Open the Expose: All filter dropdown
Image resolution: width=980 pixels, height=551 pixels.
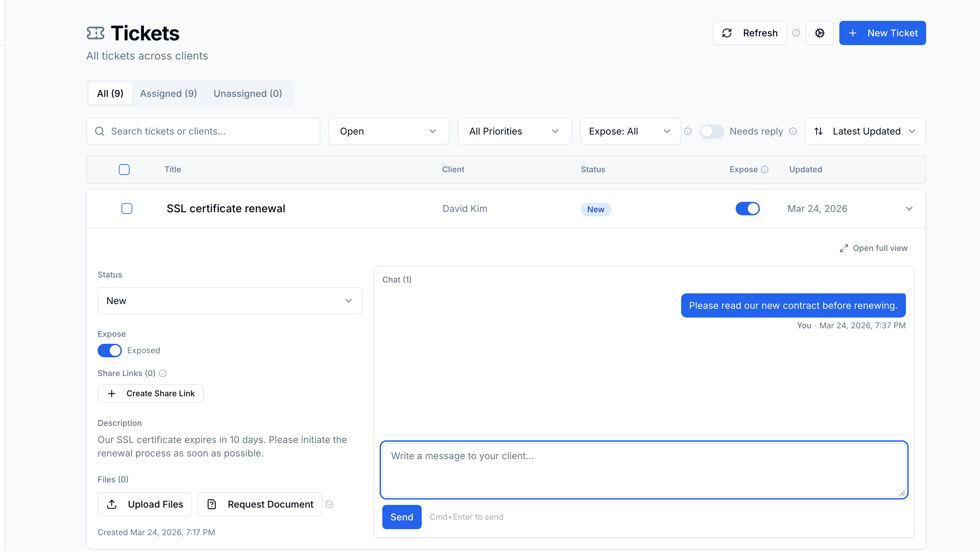(630, 131)
